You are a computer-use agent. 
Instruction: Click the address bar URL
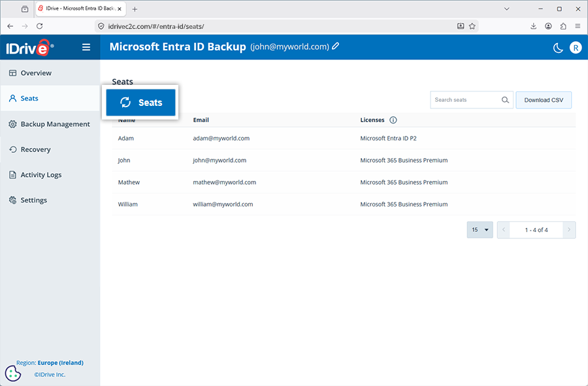pyautogui.click(x=156, y=26)
